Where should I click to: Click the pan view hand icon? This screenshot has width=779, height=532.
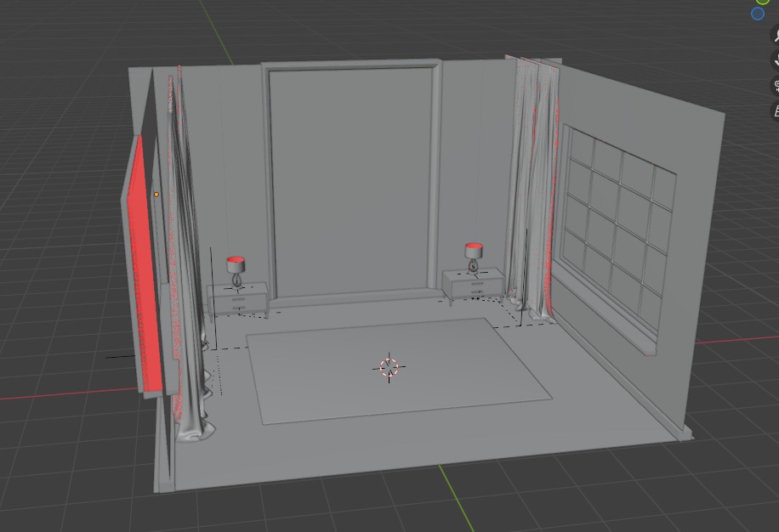coord(776,60)
